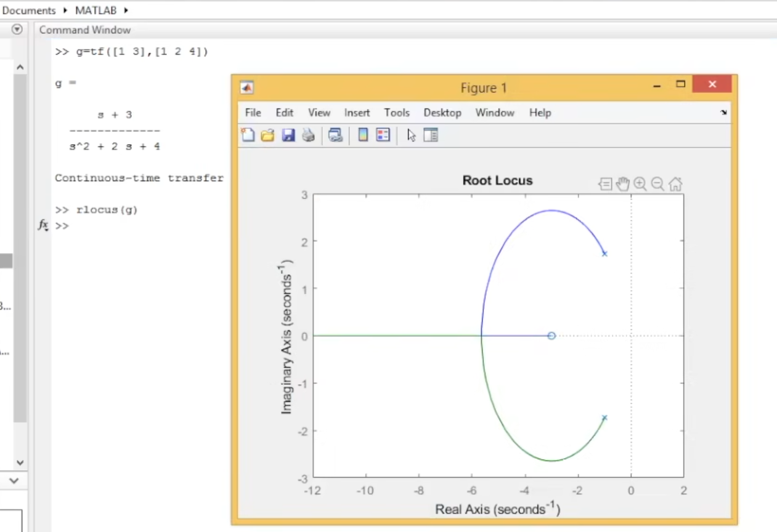Click the Root Locus plot title
Screen dimensions: 777x532
[497, 180]
